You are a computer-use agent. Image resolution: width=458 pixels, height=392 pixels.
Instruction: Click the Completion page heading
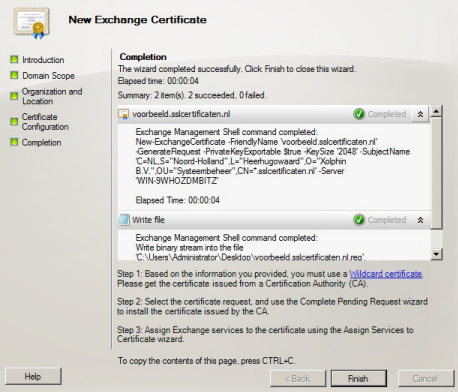[143, 57]
